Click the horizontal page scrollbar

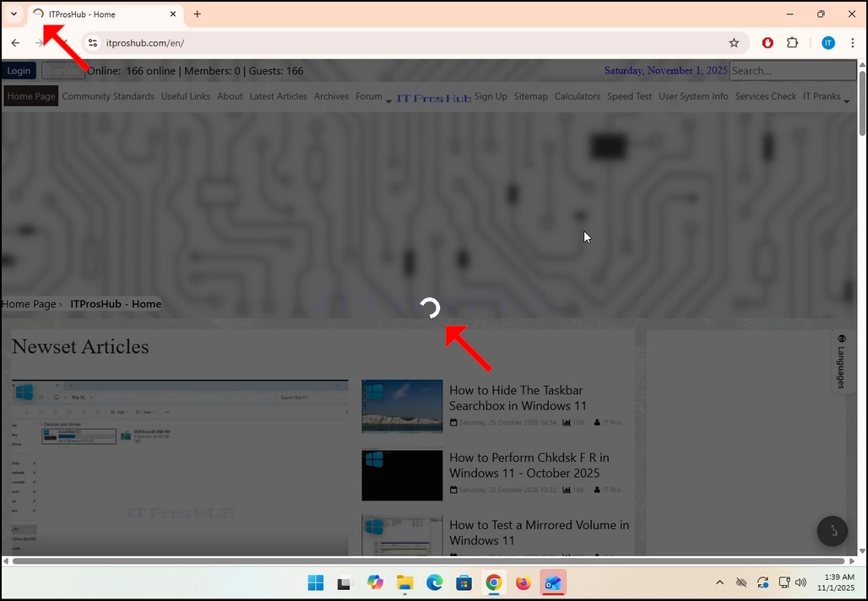pyautogui.click(x=428, y=561)
